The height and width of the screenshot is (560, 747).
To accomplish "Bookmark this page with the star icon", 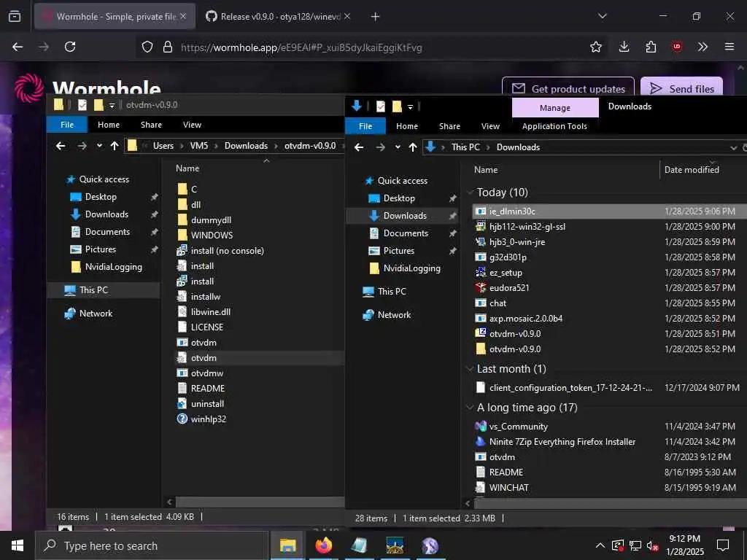I will [595, 47].
